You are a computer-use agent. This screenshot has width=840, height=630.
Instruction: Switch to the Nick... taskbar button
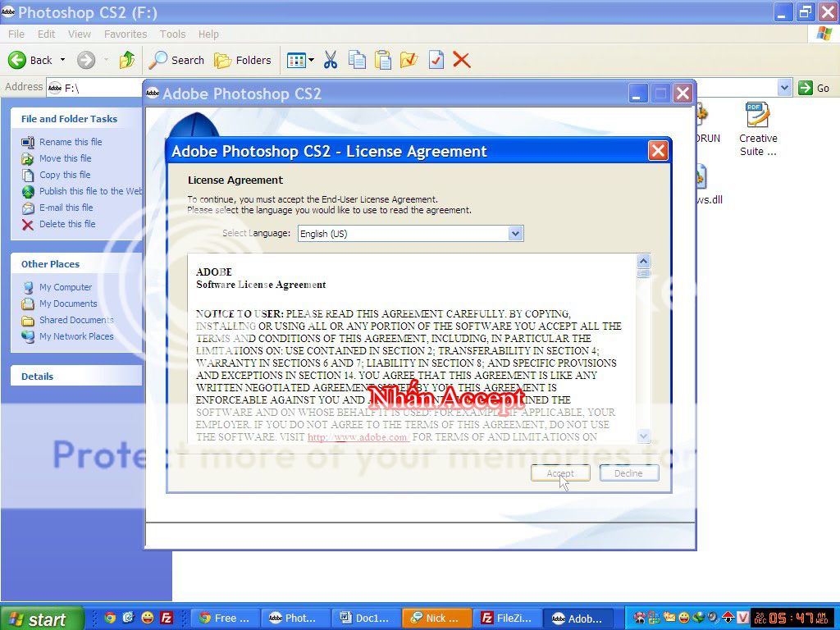coord(436,619)
